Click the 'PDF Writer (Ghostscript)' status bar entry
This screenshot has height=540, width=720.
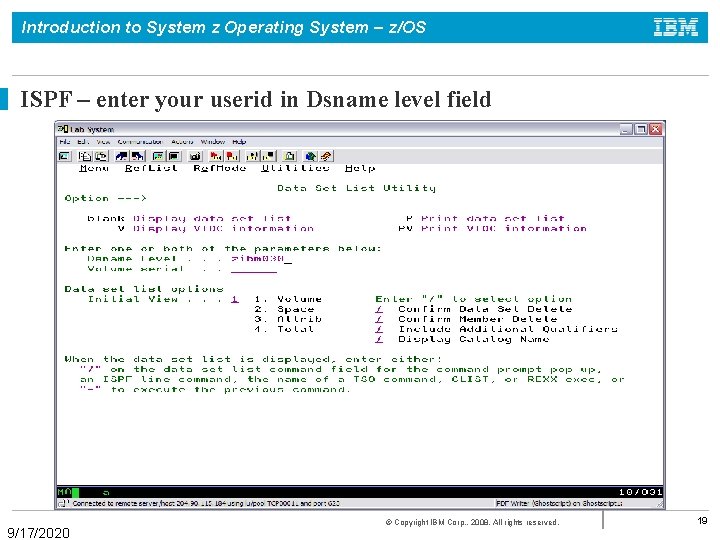[x=559, y=503]
